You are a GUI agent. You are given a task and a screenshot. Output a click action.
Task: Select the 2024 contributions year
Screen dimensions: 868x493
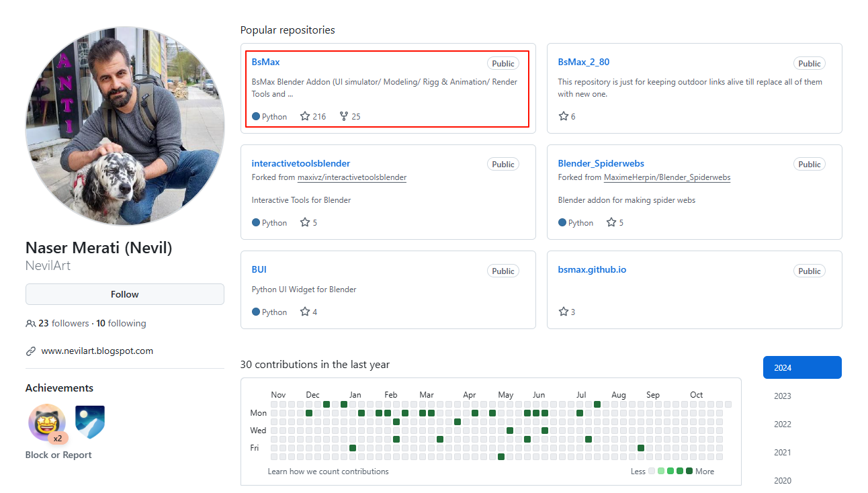pyautogui.click(x=802, y=367)
